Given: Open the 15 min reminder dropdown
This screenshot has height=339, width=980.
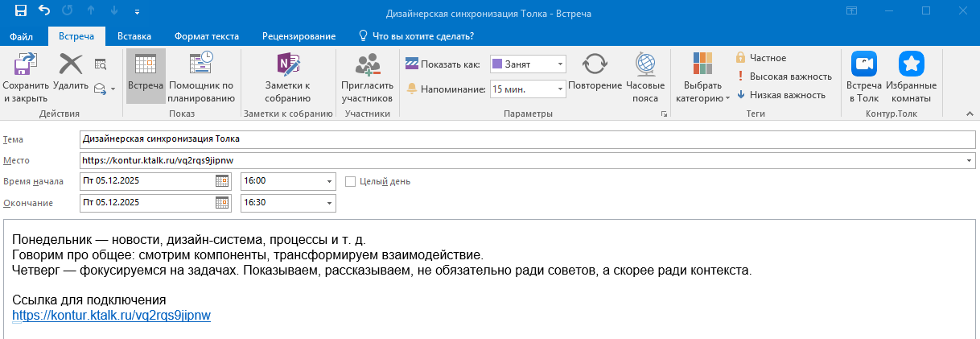Looking at the screenshot, I should (560, 89).
